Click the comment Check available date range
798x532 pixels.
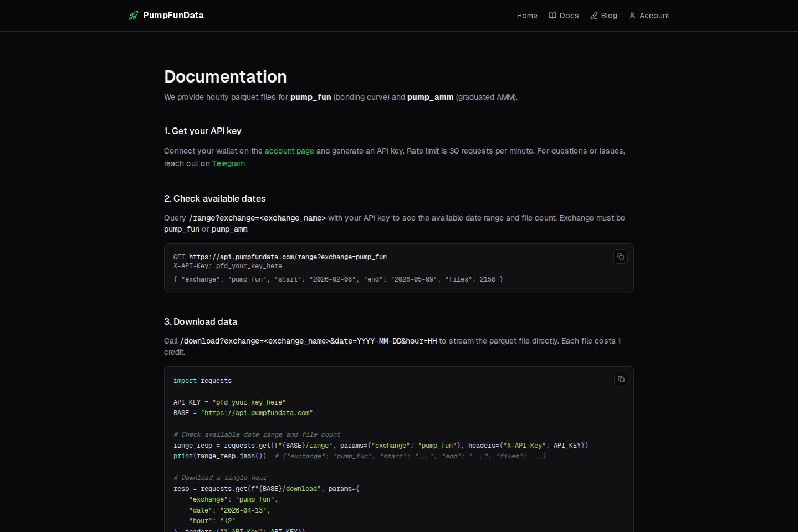pyautogui.click(x=257, y=434)
